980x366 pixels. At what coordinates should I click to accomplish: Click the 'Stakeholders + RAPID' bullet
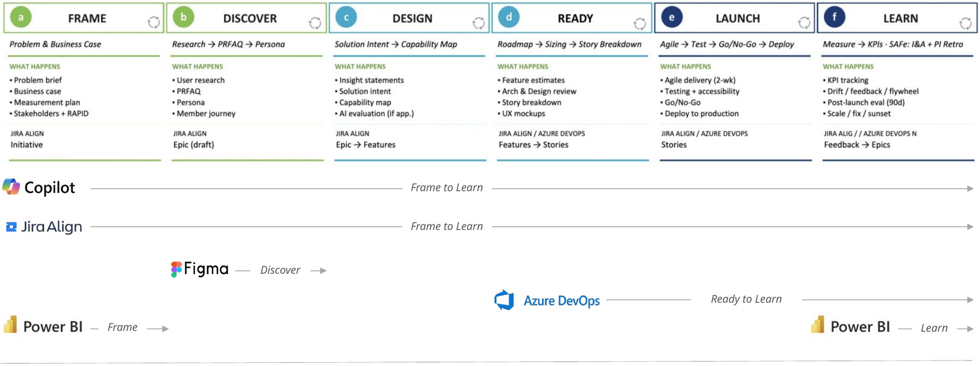[49, 114]
